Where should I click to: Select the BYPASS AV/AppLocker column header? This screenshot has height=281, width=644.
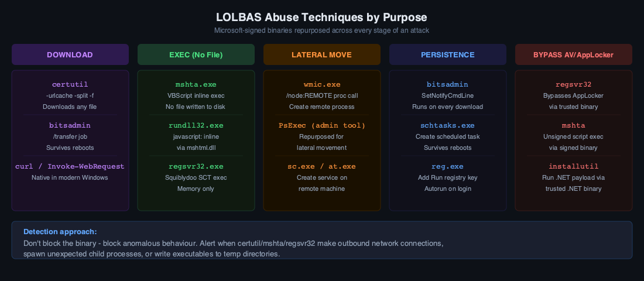[x=573, y=54]
